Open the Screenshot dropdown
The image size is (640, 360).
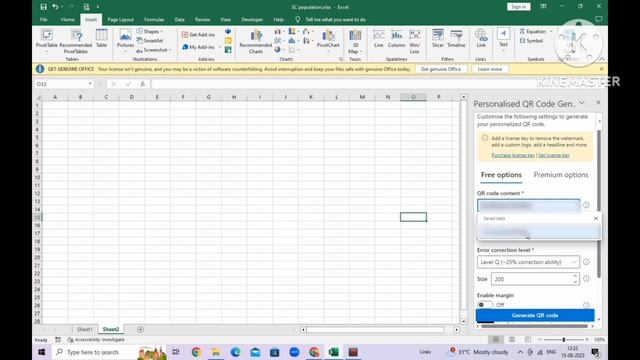click(x=154, y=50)
